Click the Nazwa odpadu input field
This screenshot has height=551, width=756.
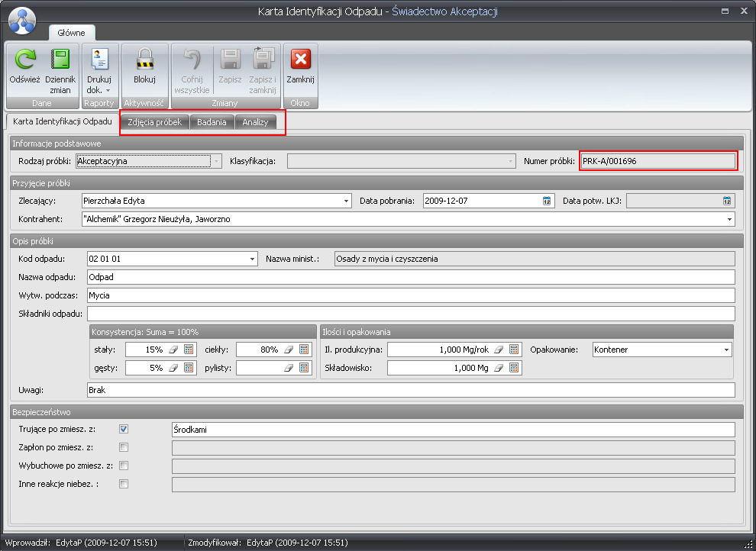pyautogui.click(x=412, y=277)
